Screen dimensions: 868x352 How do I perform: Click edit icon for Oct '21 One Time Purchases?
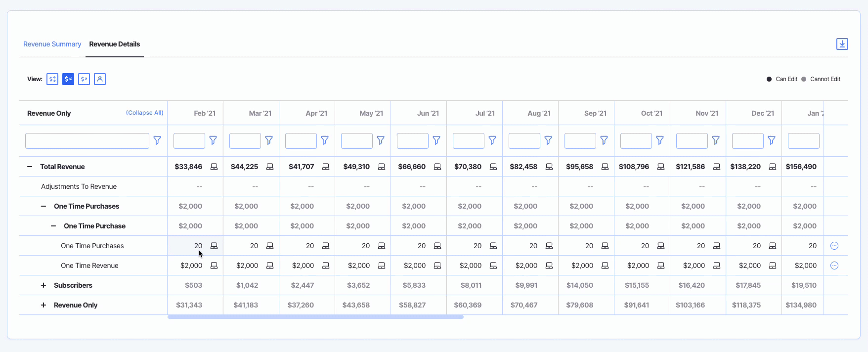(661, 246)
